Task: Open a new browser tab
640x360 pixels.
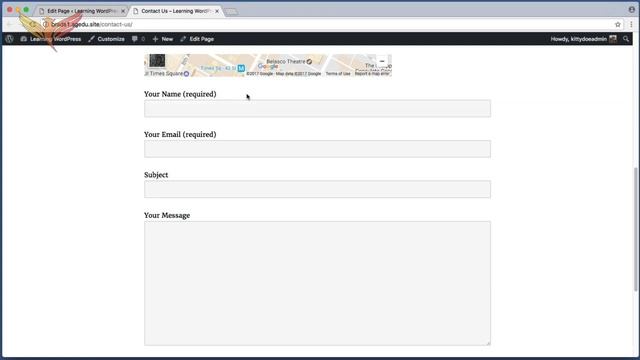Action: tap(231, 11)
